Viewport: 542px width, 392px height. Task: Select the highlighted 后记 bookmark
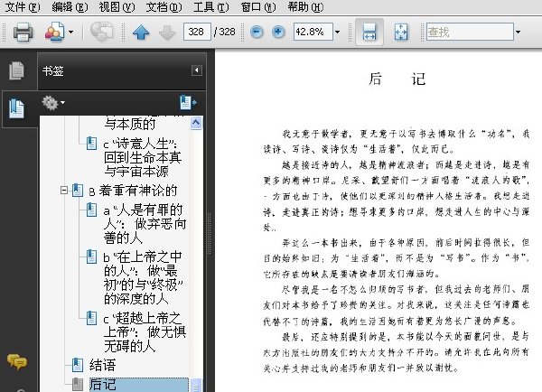(138, 385)
